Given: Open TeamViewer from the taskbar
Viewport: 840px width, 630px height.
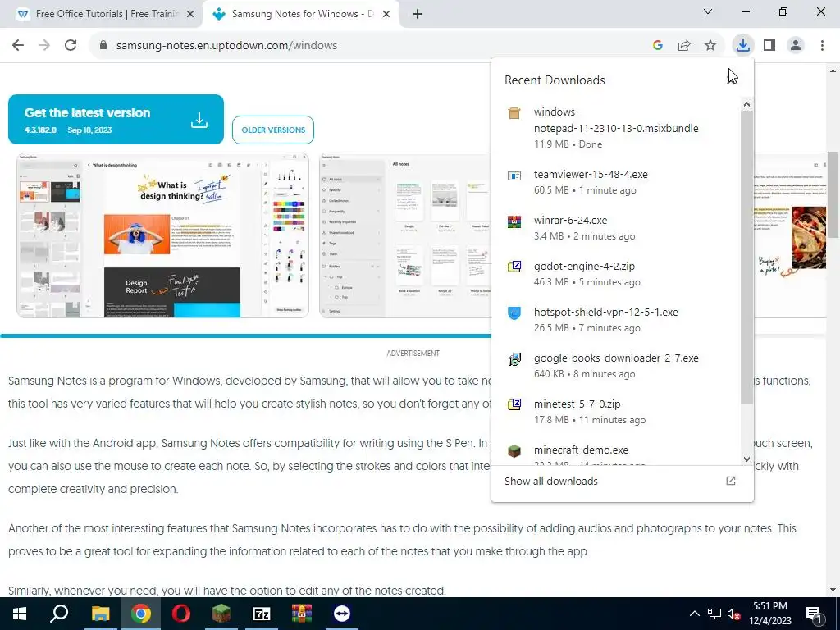Looking at the screenshot, I should 342,614.
